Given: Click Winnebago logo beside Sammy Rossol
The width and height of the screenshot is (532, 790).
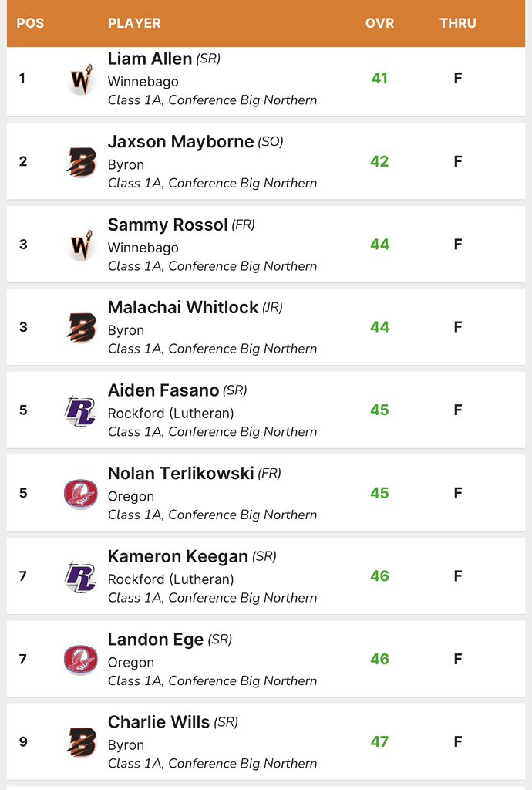Looking at the screenshot, I should pyautogui.click(x=81, y=245).
